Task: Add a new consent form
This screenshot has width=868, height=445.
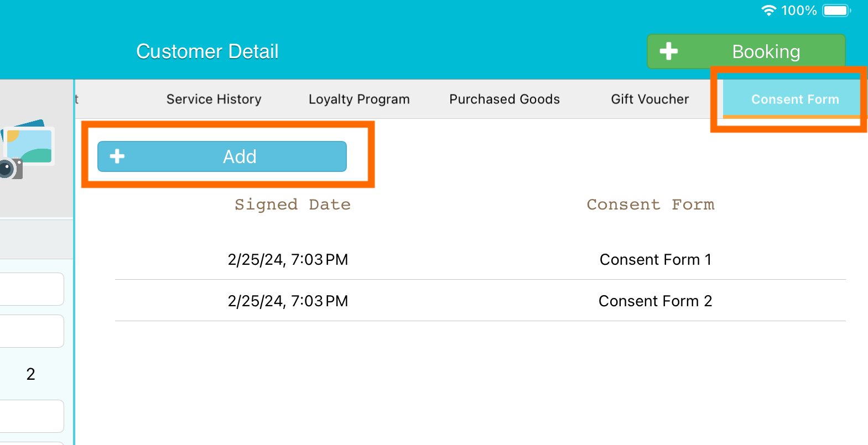Action: (222, 156)
